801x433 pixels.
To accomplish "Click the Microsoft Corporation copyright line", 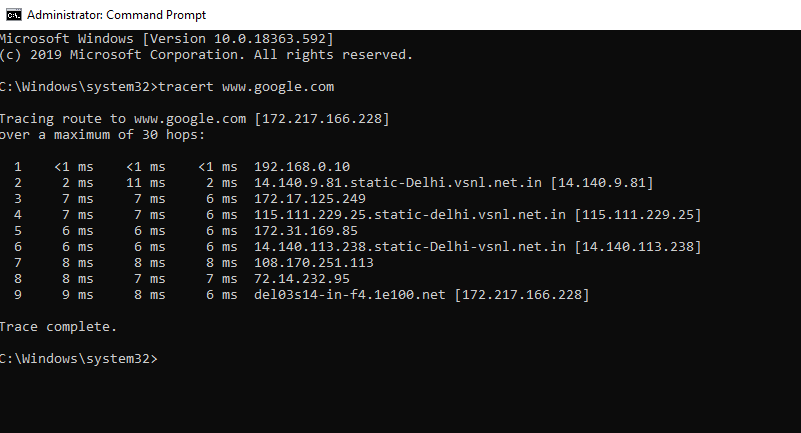I will pos(206,54).
